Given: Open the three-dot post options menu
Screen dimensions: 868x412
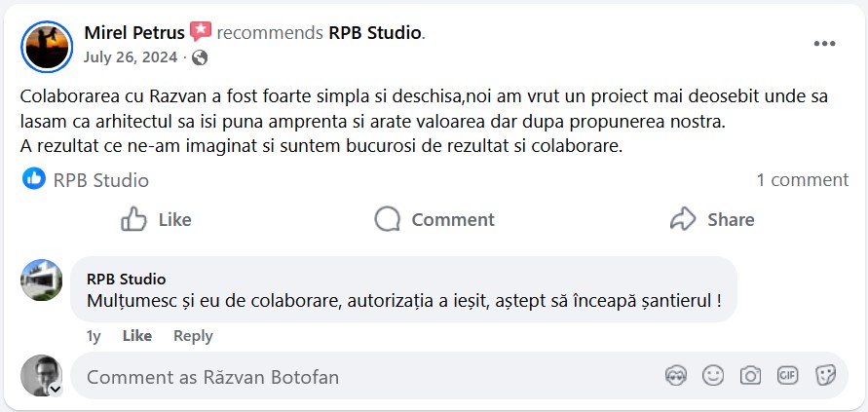Looking at the screenshot, I should (x=824, y=44).
